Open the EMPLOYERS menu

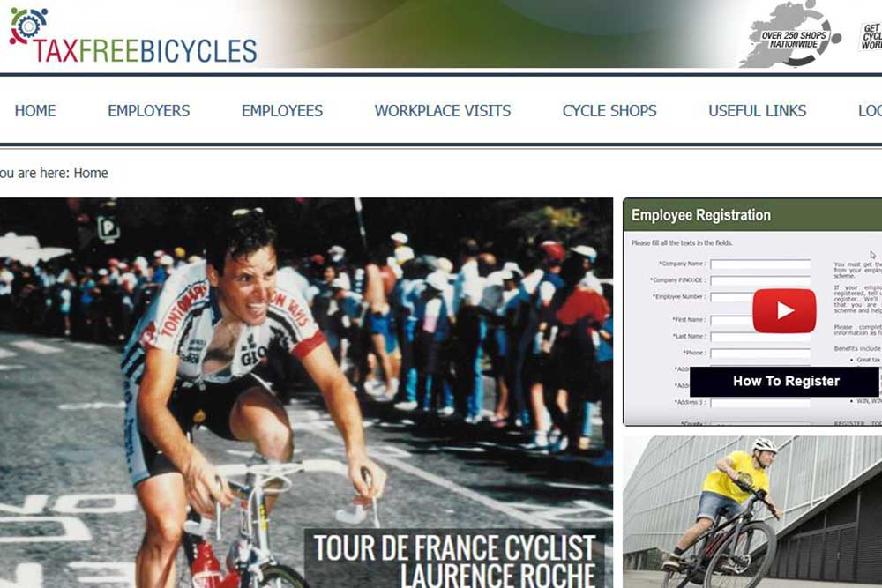click(x=148, y=111)
